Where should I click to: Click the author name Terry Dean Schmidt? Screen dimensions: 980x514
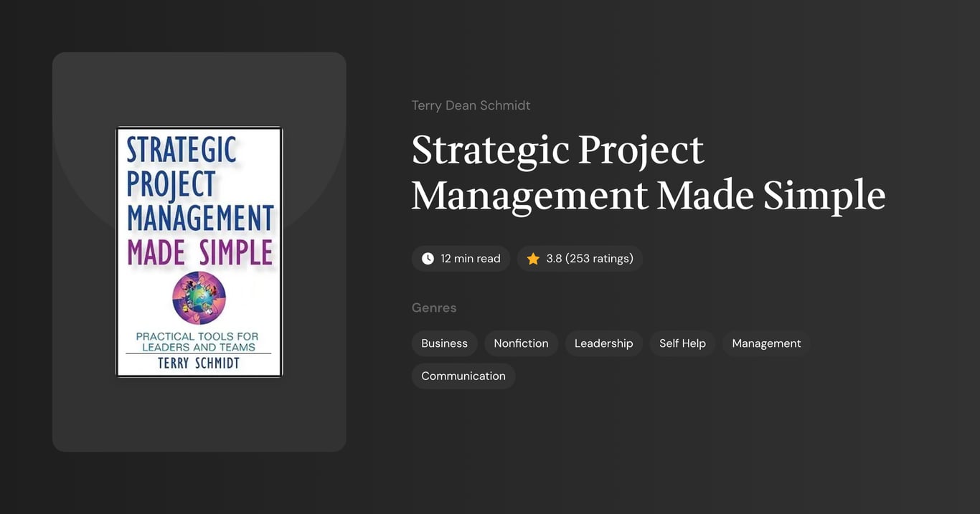point(471,105)
